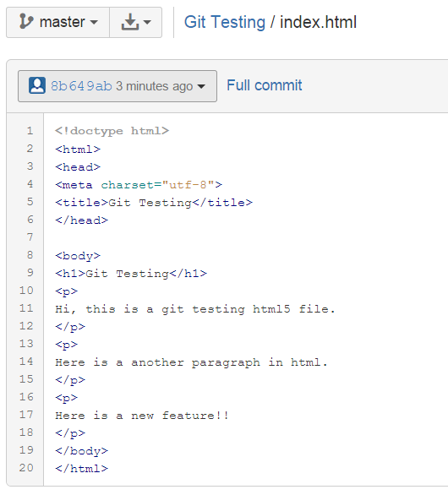Screen dimensions: 448x495
Task: Open the 8b649ab commit history dropdown
Action: (x=117, y=86)
